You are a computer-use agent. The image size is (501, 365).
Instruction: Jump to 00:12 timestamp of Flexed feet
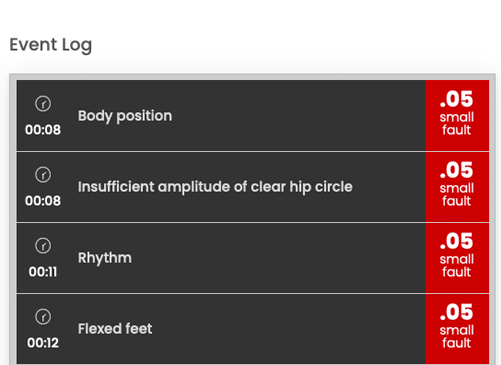tap(43, 343)
